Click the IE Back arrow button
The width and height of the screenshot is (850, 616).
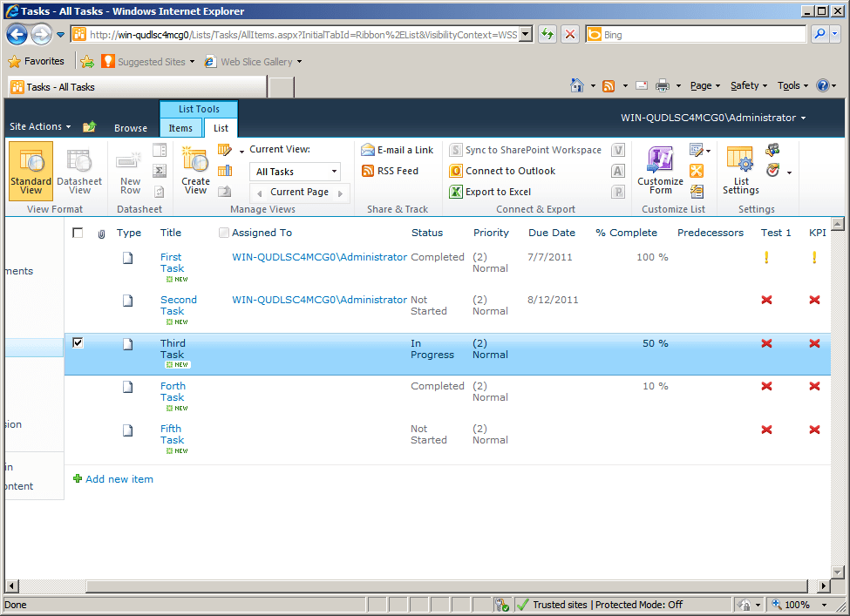[17, 35]
